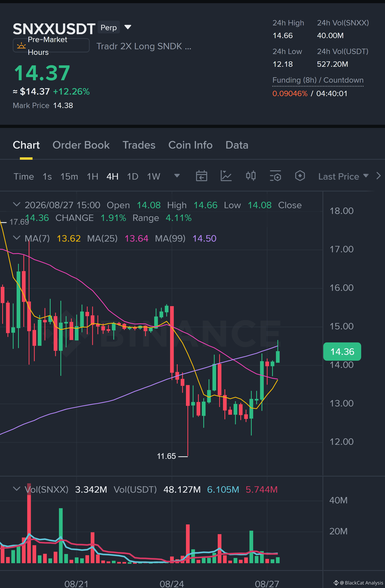Tap the volume MA value 5.744M
The height and width of the screenshot is (588, 385).
[262, 489]
